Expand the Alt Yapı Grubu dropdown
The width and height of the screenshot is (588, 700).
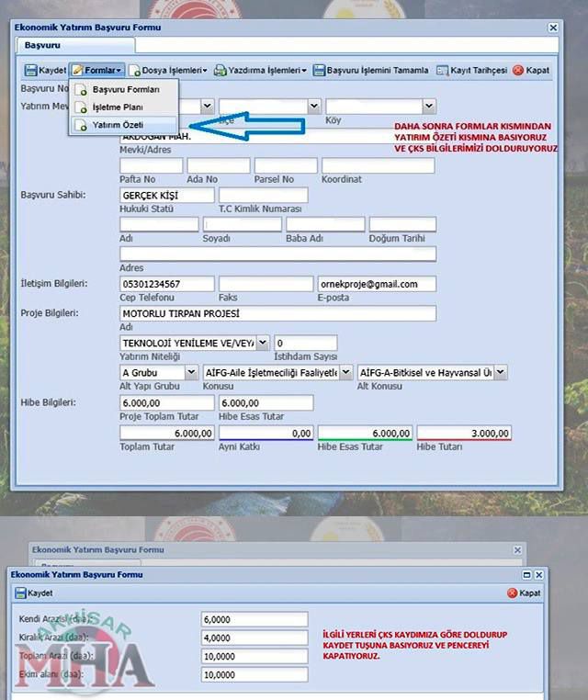pos(191,372)
